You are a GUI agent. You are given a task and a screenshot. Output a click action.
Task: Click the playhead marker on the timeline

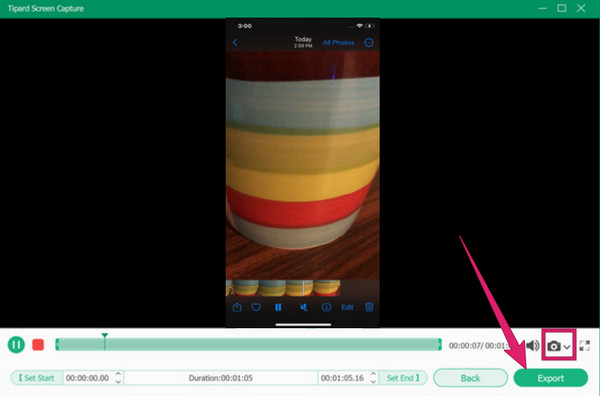point(104,336)
